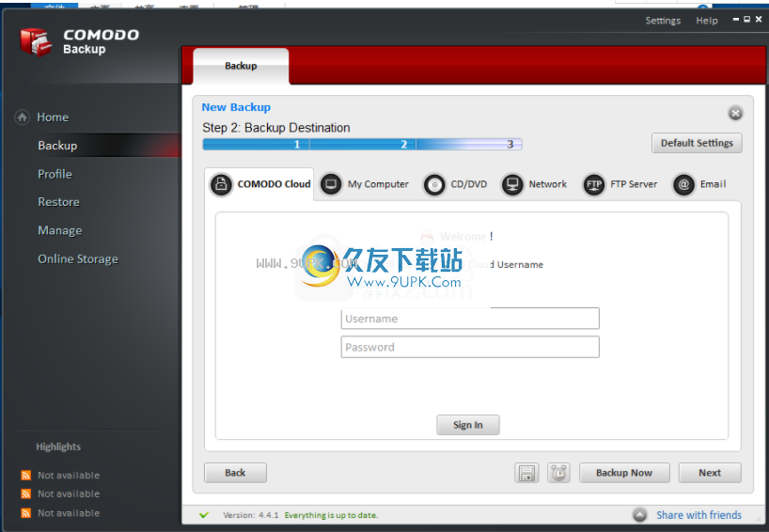This screenshot has height=532, width=769.
Task: Click the Version: 4.4.1 status text
Action: pos(251,515)
